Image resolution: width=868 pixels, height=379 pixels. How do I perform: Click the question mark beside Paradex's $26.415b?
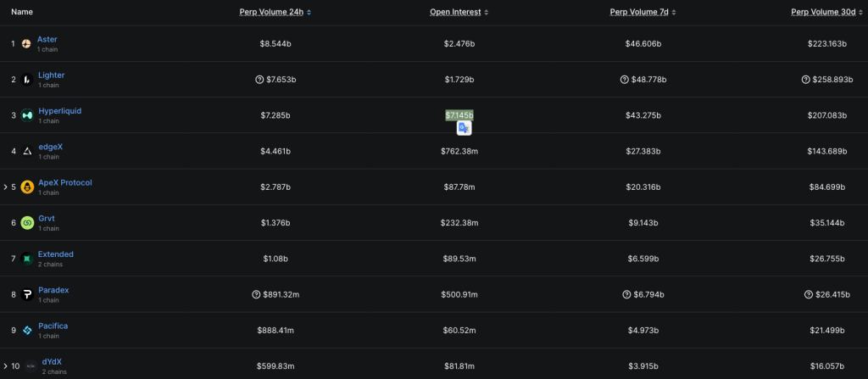tap(809, 294)
